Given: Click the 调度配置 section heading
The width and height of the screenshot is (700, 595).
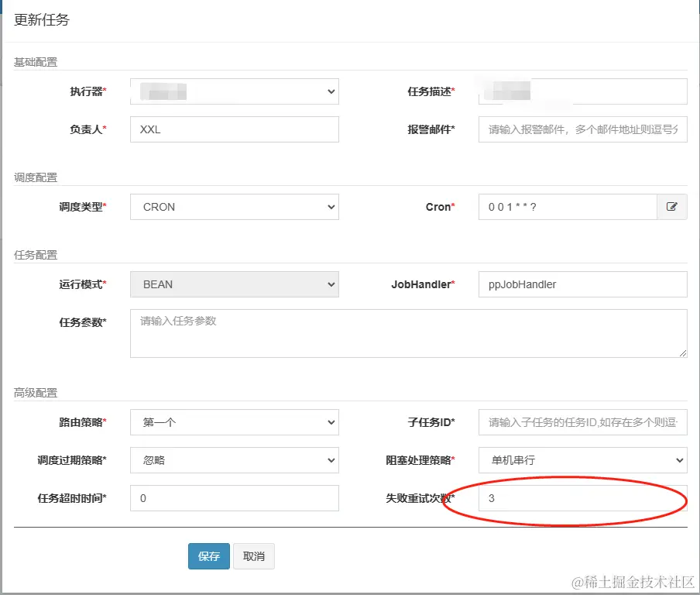Looking at the screenshot, I should (36, 177).
